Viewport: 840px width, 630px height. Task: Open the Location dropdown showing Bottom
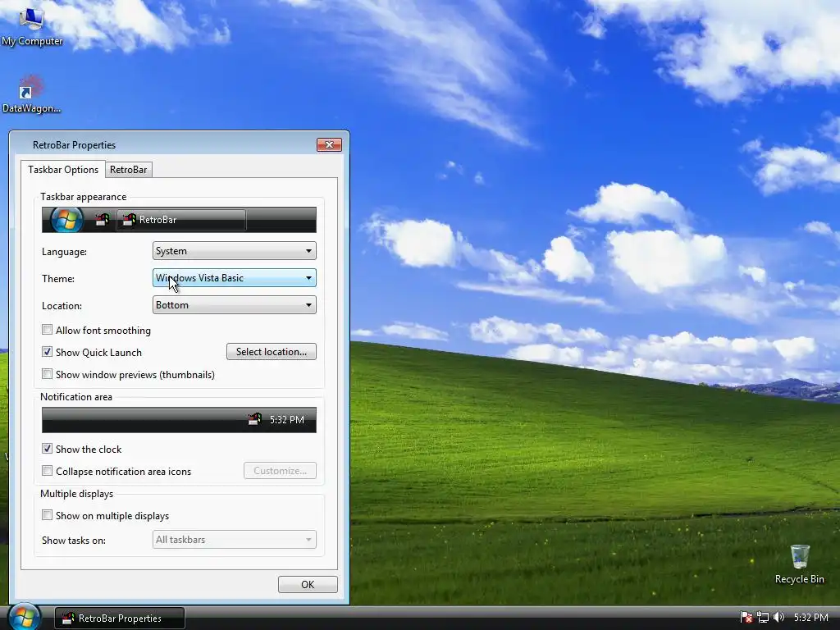click(234, 305)
